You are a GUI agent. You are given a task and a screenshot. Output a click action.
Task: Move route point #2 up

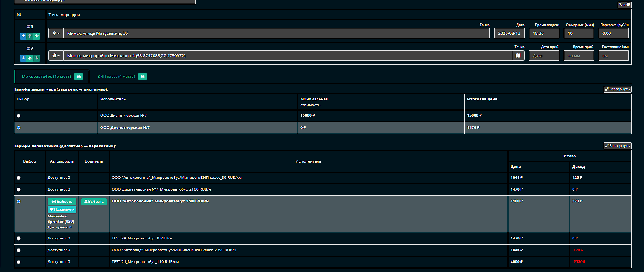coord(30,58)
